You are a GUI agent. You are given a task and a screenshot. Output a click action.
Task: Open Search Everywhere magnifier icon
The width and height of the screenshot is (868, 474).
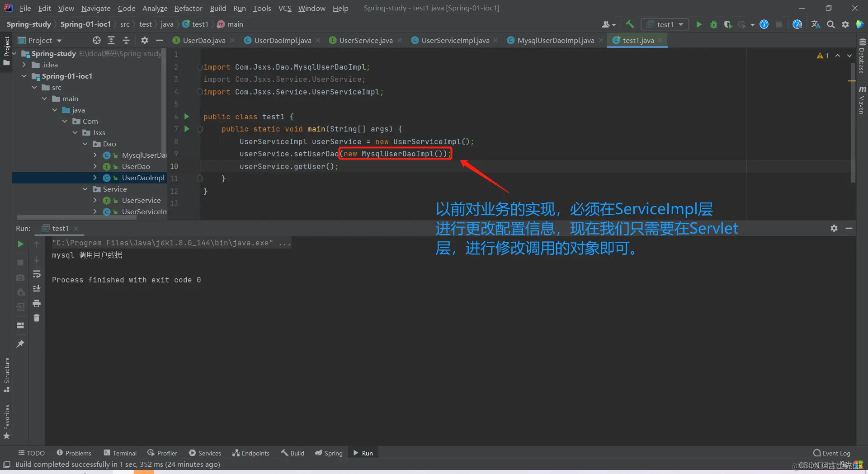pyautogui.click(x=831, y=24)
